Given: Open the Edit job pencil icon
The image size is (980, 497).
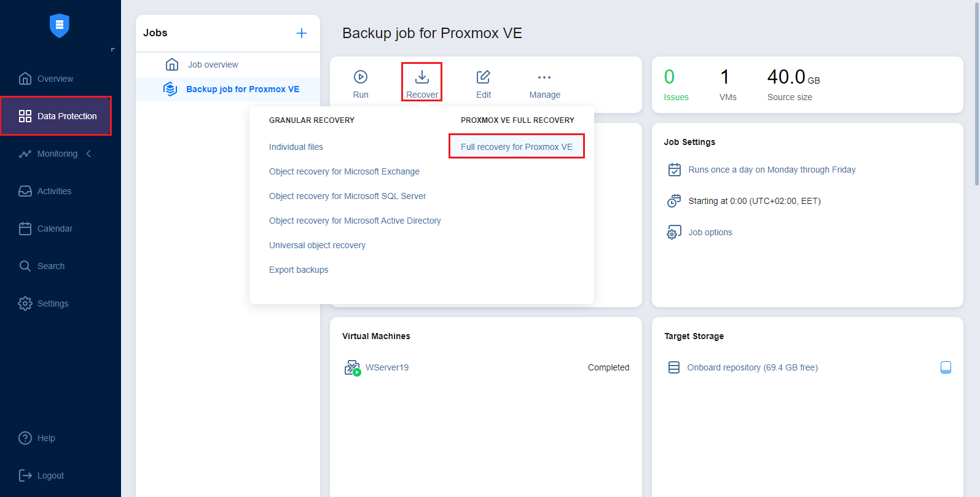Looking at the screenshot, I should [x=484, y=77].
